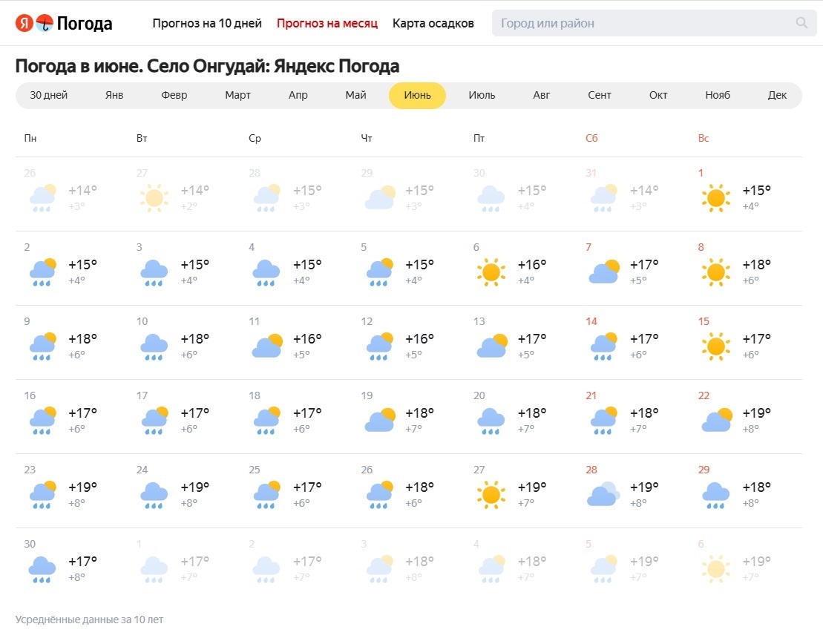Click partly cloudy icon for June 13
This screenshot has height=644, width=823.
pos(492,345)
